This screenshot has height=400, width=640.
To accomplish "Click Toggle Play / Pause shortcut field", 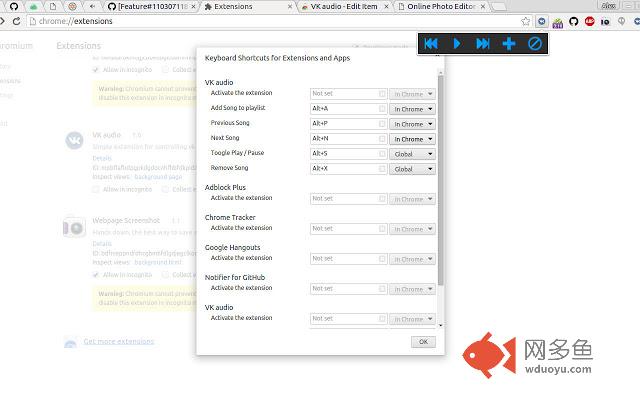I will pyautogui.click(x=348, y=154).
